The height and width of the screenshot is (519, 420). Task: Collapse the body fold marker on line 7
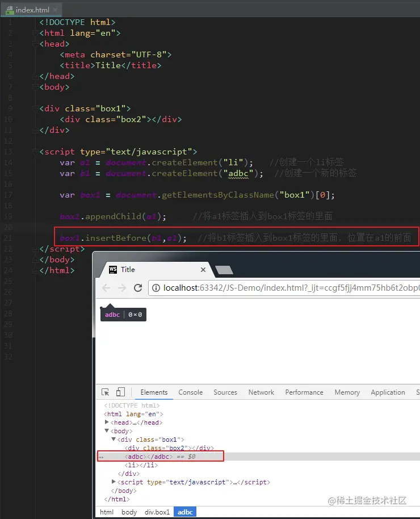click(x=35, y=87)
